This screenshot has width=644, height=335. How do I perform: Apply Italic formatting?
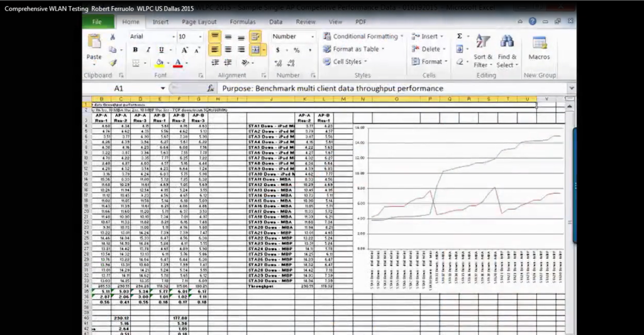point(148,50)
